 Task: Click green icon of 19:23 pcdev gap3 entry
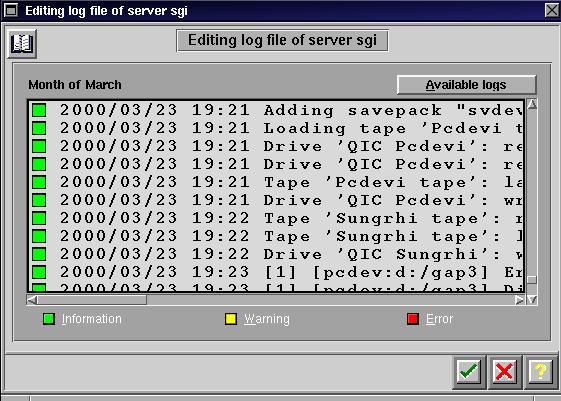coord(39,272)
